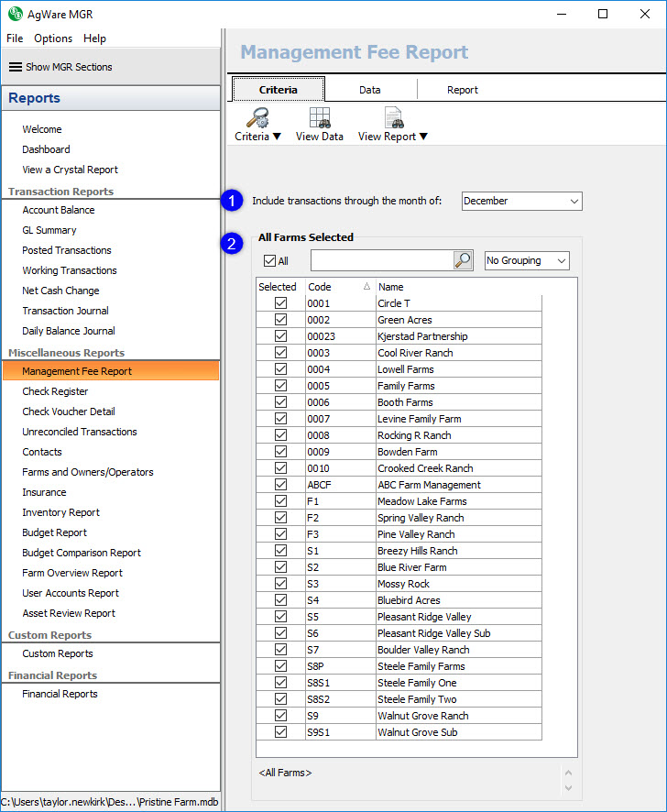Uncheck the All farms checkbox
Image resolution: width=667 pixels, height=812 pixels.
point(269,261)
